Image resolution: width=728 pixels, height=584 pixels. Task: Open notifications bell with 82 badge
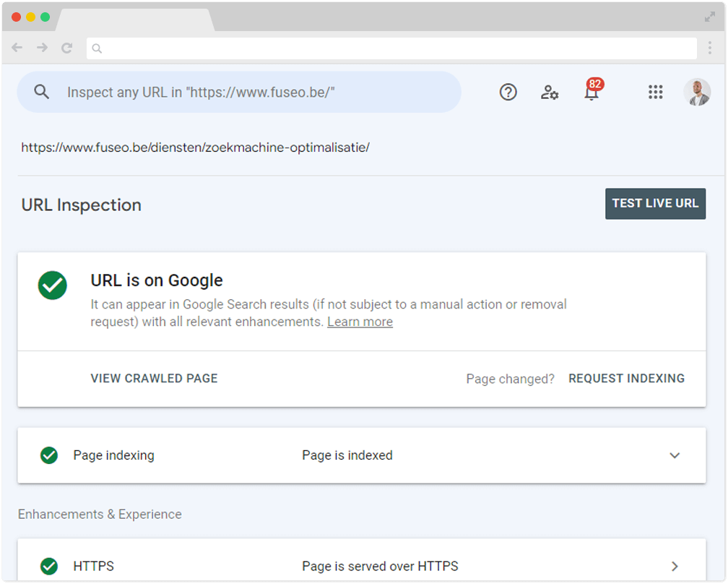[x=592, y=90]
